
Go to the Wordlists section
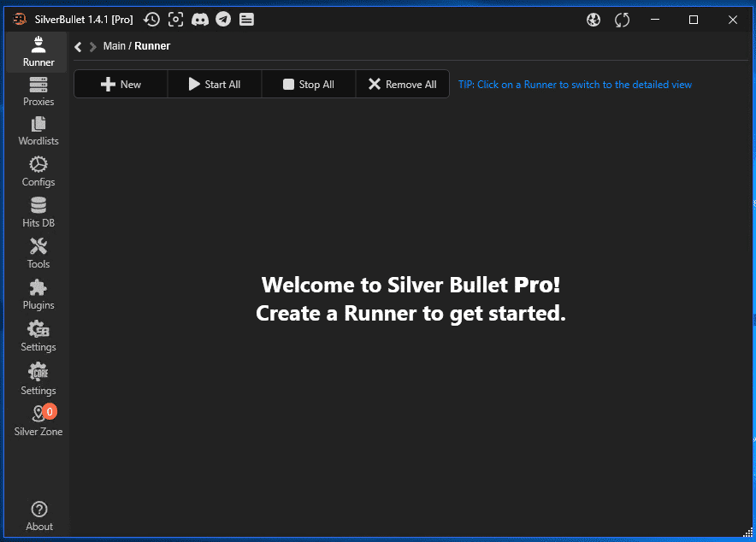[38, 131]
